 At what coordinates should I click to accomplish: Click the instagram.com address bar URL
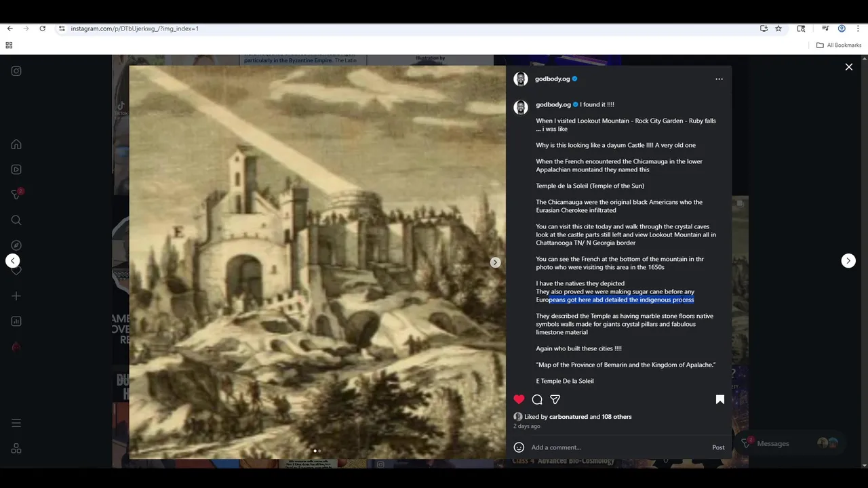click(134, 28)
